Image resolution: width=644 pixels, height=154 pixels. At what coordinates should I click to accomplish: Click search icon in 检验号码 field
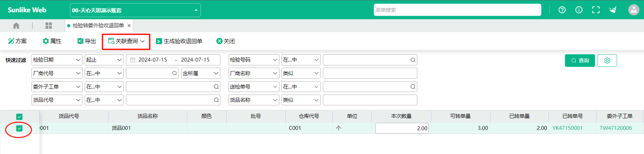point(413,60)
